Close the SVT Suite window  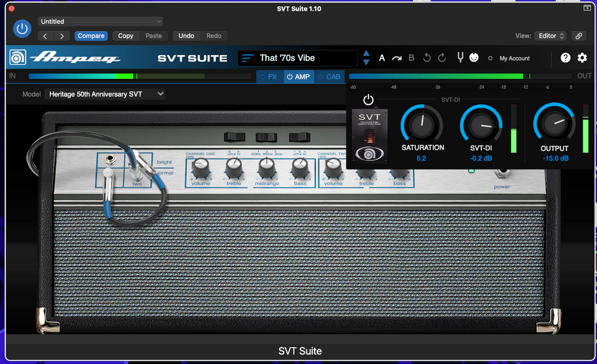coord(11,8)
